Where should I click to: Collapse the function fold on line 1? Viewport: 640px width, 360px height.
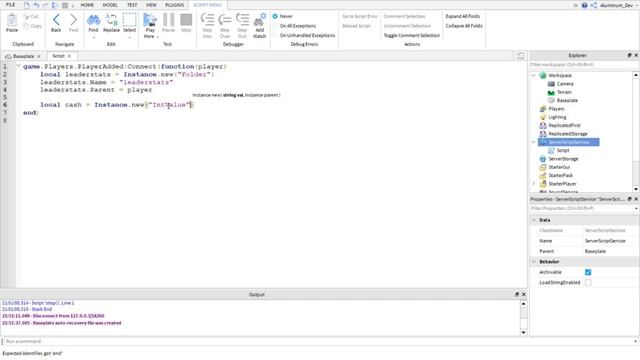(x=18, y=66)
